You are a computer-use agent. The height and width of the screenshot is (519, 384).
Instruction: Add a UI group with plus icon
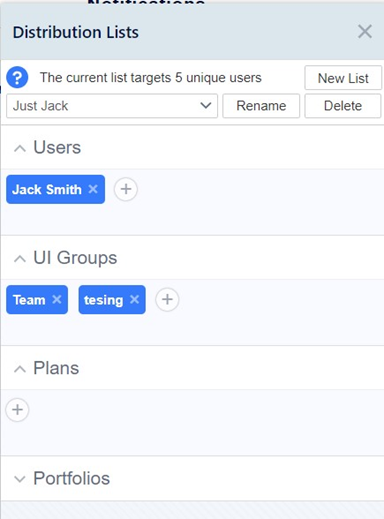[x=167, y=299]
